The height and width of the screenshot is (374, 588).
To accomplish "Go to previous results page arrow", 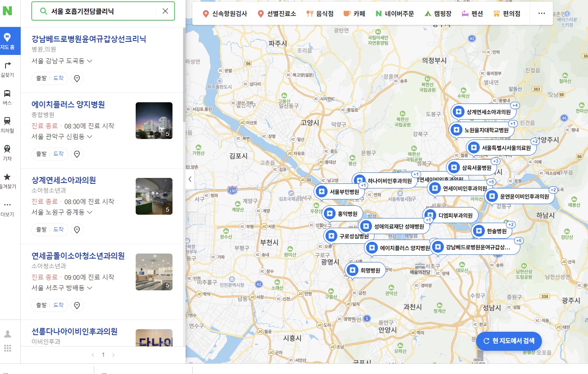I will (93, 355).
